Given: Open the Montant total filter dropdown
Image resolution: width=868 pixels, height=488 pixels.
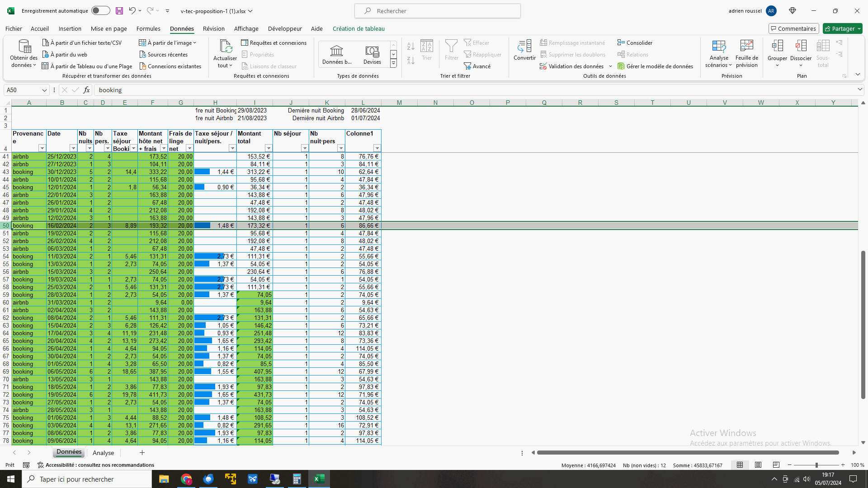Looking at the screenshot, I should pos(269,148).
